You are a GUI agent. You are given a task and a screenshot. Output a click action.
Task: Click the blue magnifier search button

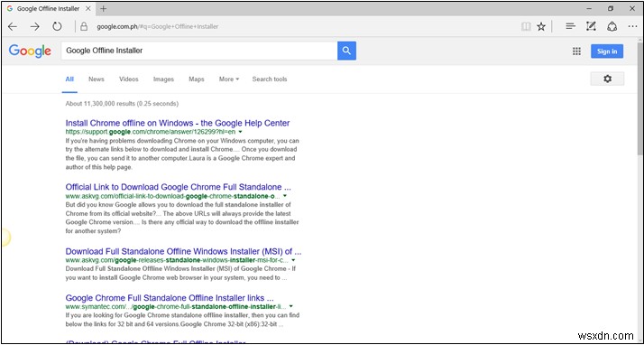pyautogui.click(x=346, y=51)
